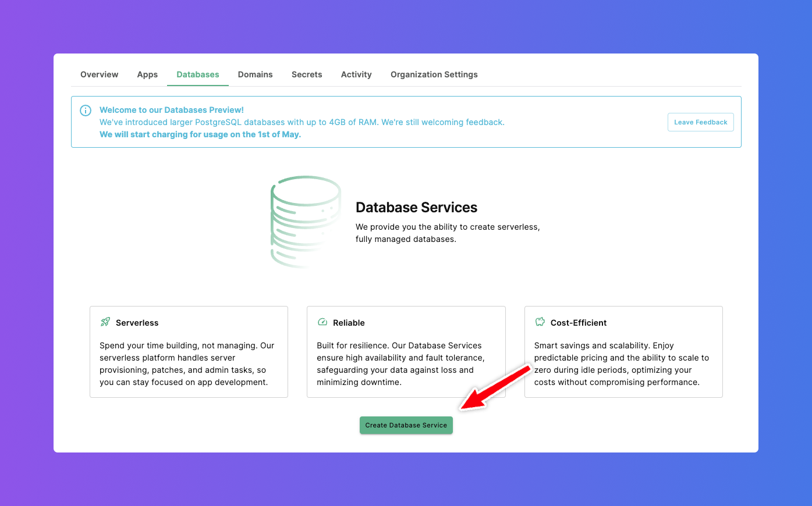Click the Database Services heading graphic
This screenshot has width=812, height=506.
pyautogui.click(x=416, y=207)
